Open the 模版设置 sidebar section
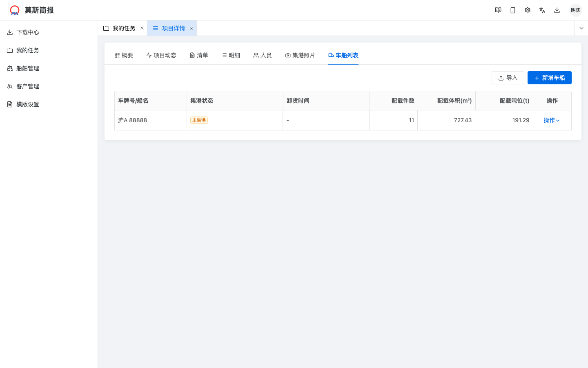 click(x=28, y=104)
